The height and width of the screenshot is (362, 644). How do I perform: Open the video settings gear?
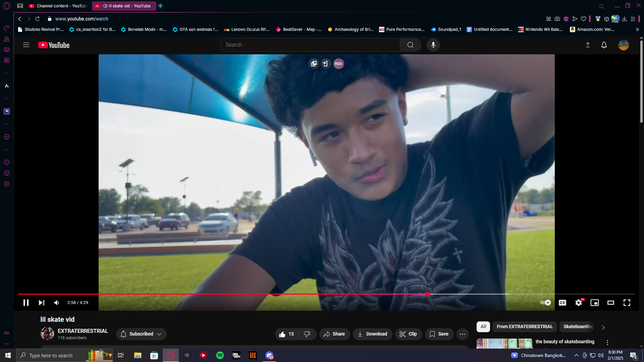pyautogui.click(x=579, y=303)
